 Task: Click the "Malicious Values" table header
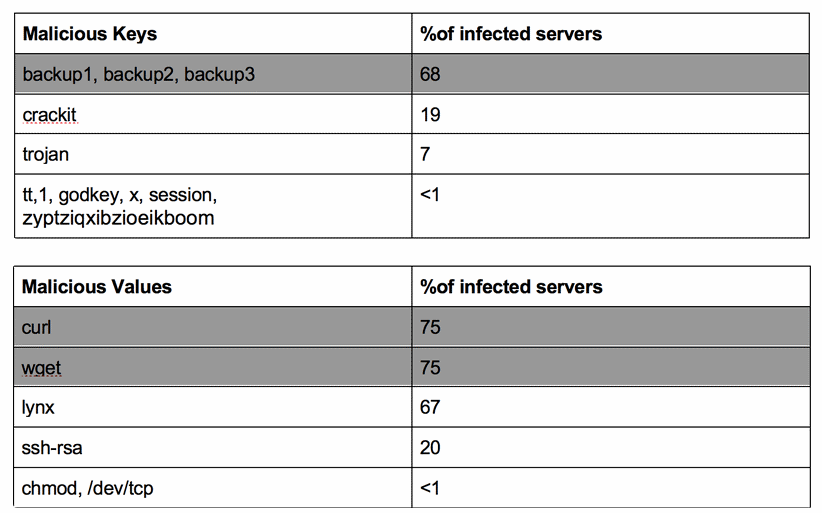[x=97, y=287]
